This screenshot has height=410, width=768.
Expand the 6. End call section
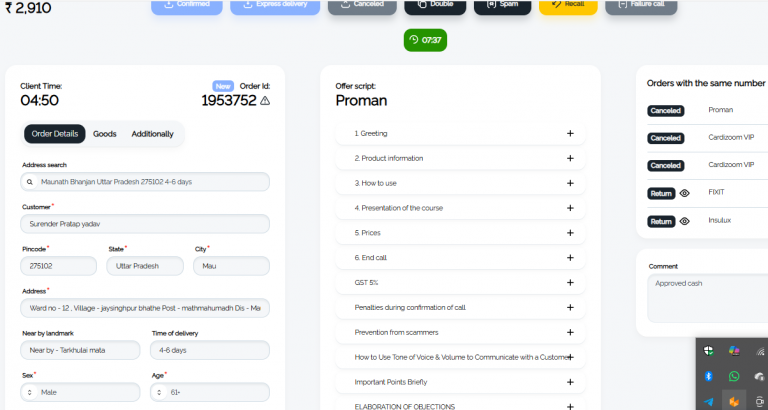pyautogui.click(x=460, y=258)
